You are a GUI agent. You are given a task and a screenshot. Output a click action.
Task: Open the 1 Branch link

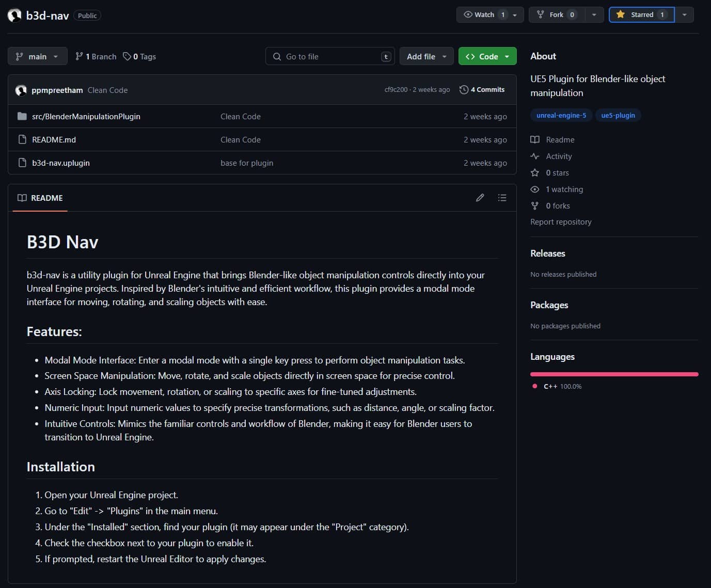[x=96, y=56]
